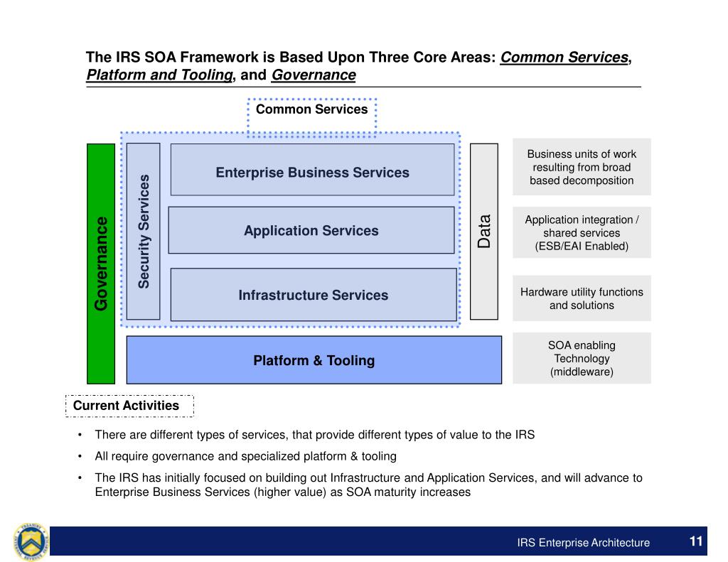Select the green Governance block
The height and width of the screenshot is (562, 728).
(x=101, y=264)
